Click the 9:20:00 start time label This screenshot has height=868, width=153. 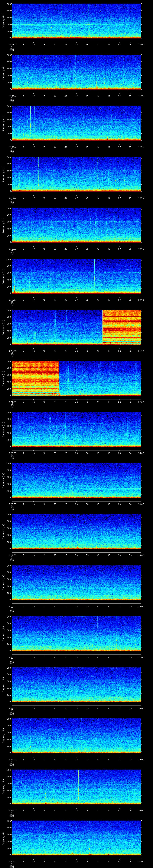pyautogui.click(x=12, y=351)
